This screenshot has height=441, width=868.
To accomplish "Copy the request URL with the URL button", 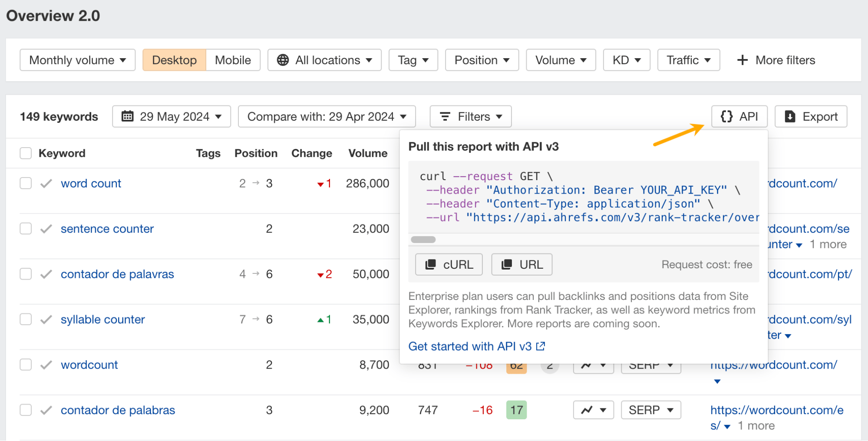I will (x=521, y=264).
